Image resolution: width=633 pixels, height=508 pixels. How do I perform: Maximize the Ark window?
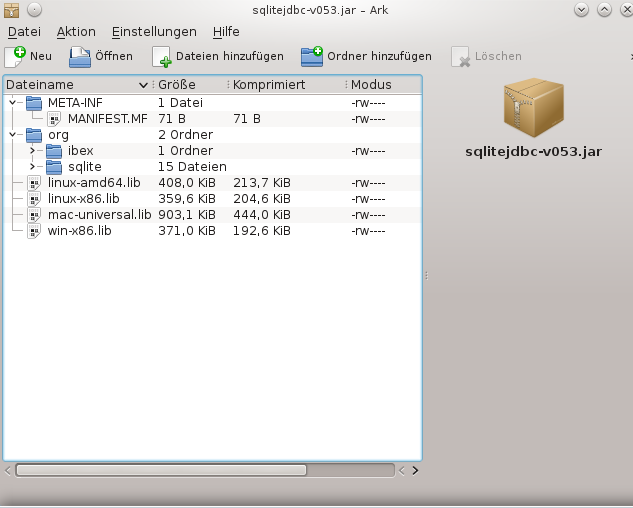[604, 10]
